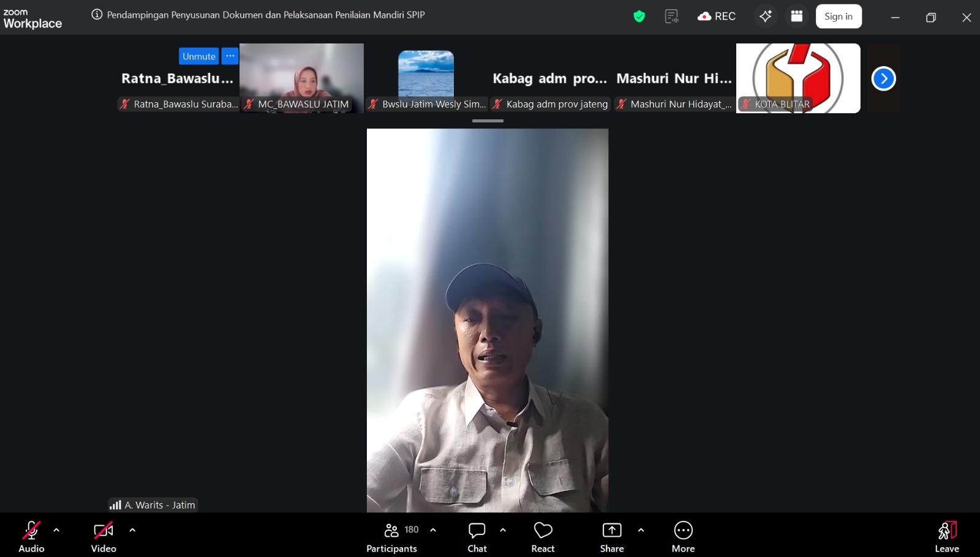Show next participants with blue arrow
980x557 pixels.
[883, 78]
